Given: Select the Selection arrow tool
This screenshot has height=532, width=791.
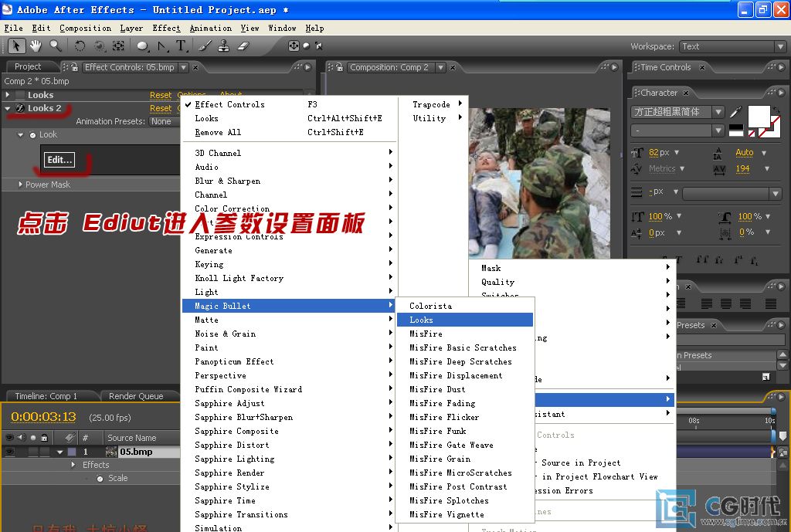Looking at the screenshot, I should pos(16,46).
